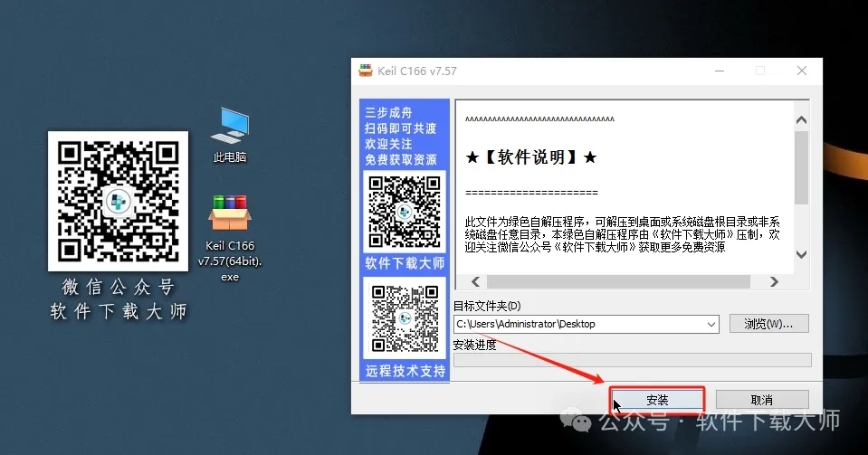Open the 此电脑 desktop icon

(x=230, y=135)
